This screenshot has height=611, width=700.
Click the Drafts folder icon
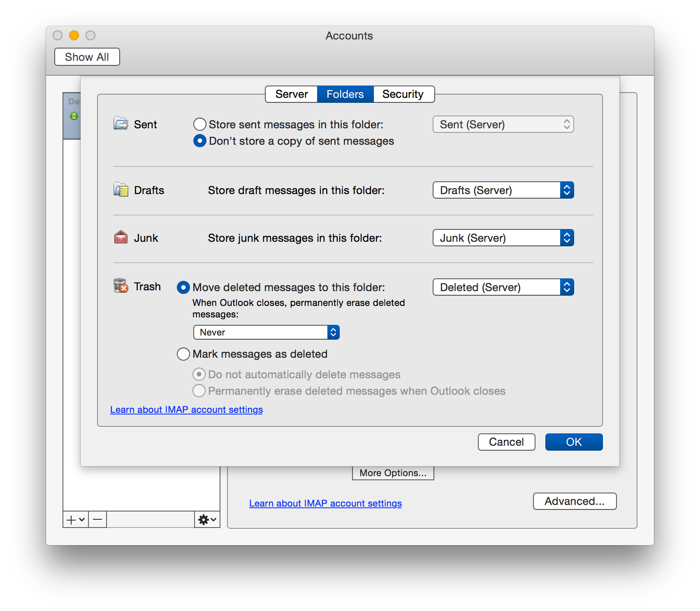pyautogui.click(x=121, y=190)
